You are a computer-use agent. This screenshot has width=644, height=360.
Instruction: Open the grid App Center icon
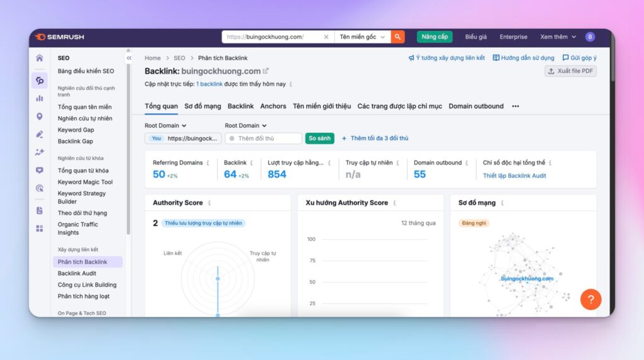[x=40, y=228]
